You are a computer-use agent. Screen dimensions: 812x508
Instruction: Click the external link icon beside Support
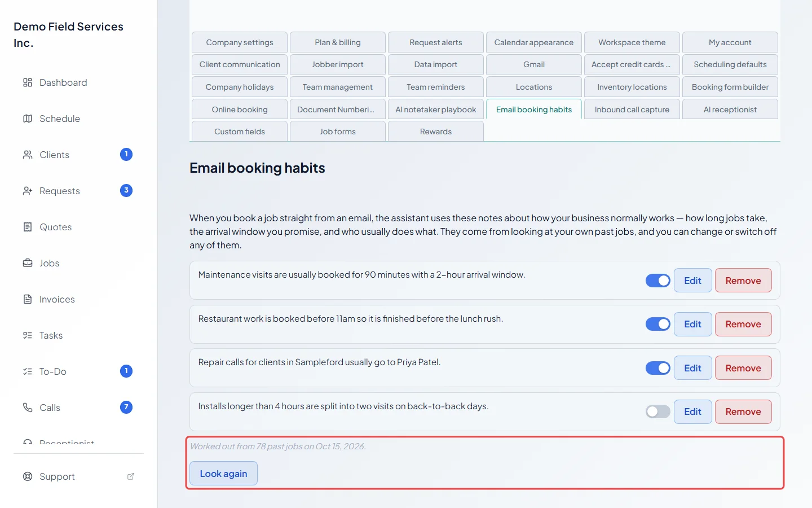pyautogui.click(x=131, y=476)
